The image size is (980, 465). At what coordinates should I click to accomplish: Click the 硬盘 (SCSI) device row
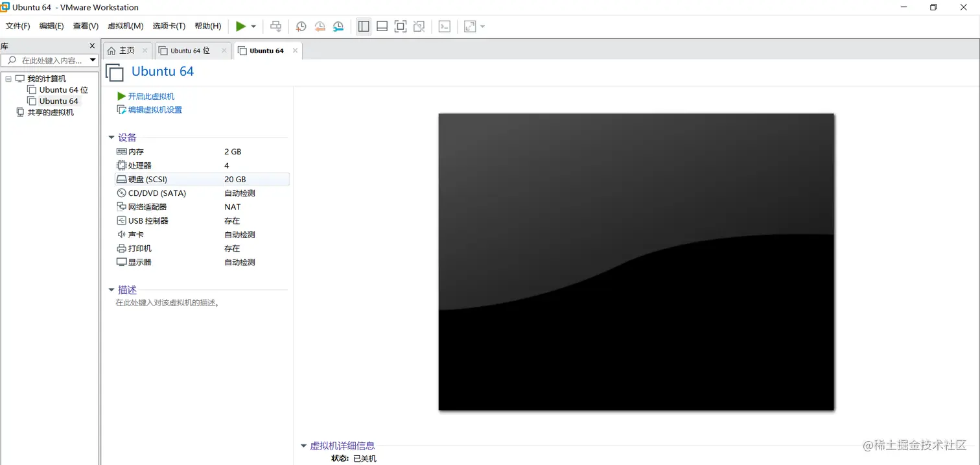[202, 179]
